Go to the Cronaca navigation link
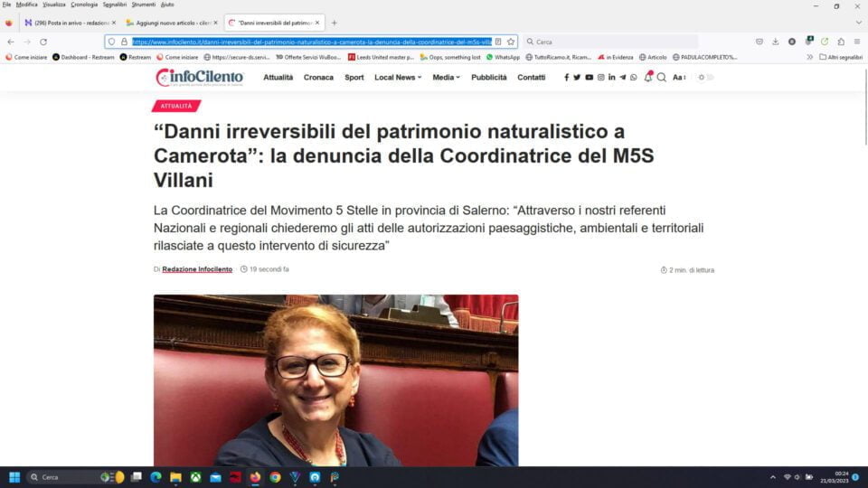Image resolution: width=868 pixels, height=488 pixels. click(318, 78)
